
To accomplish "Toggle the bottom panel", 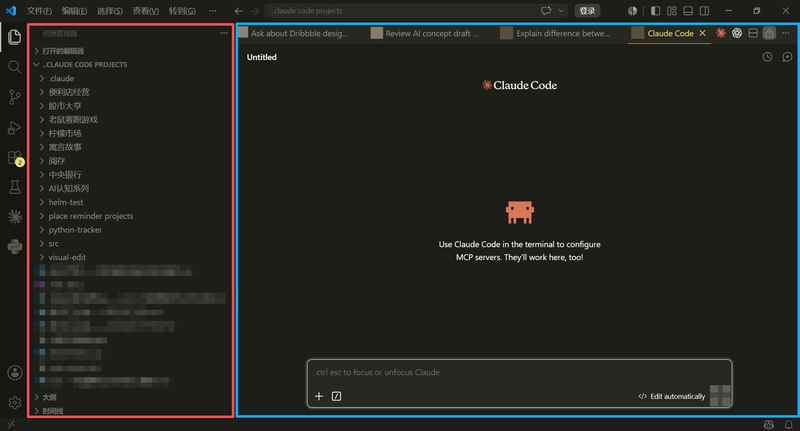I will tap(688, 11).
